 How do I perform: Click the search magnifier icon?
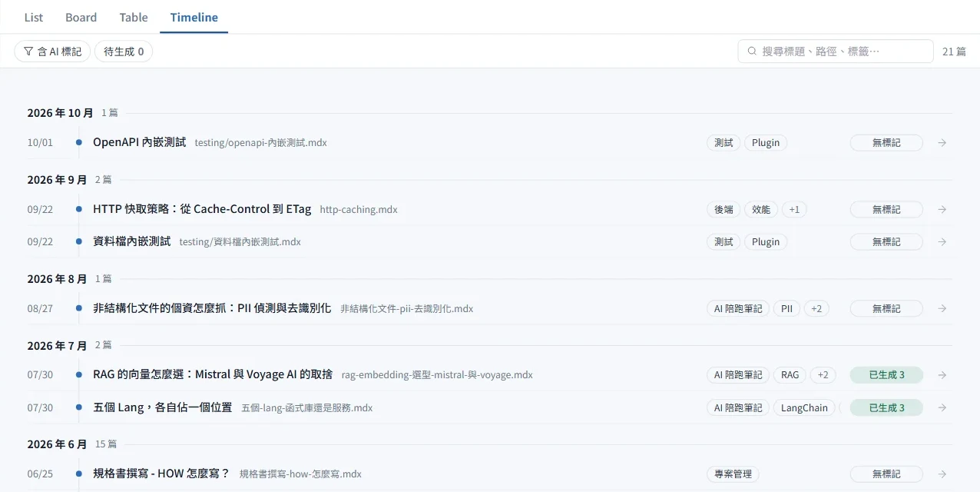(752, 52)
